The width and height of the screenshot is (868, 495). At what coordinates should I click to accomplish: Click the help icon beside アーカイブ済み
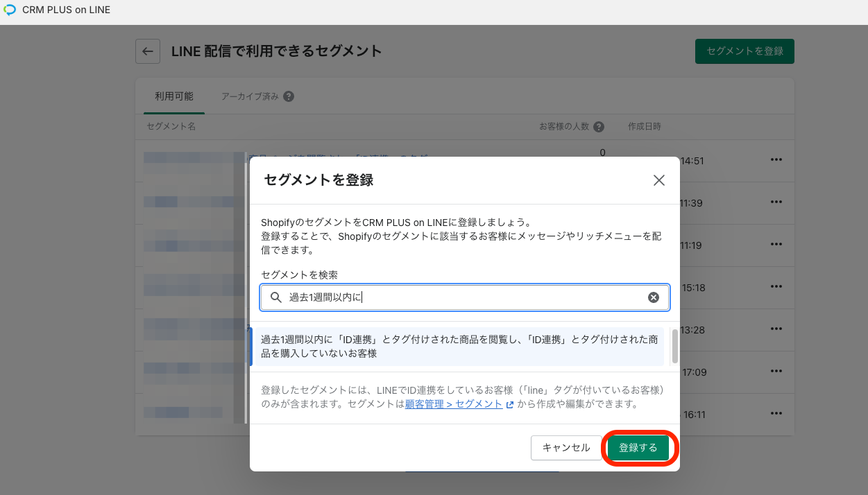click(289, 96)
